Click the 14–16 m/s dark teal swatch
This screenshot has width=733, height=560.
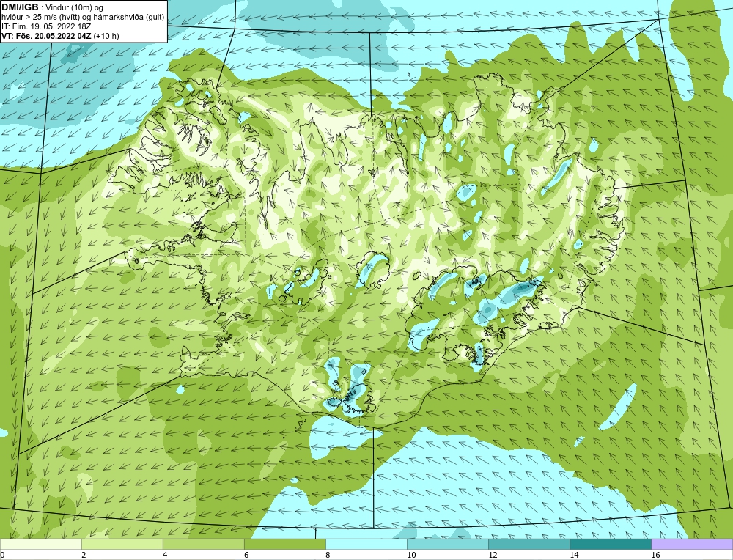click(x=610, y=544)
